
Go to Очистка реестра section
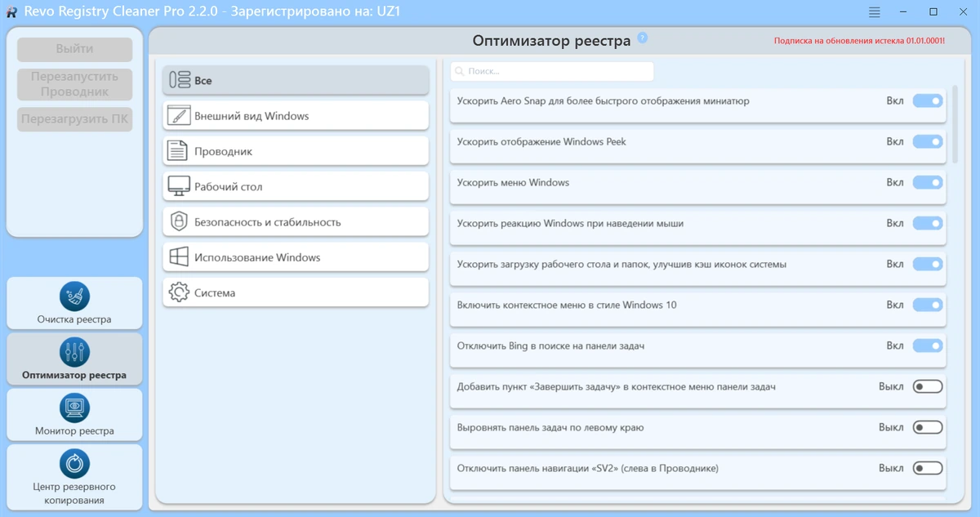pos(74,303)
